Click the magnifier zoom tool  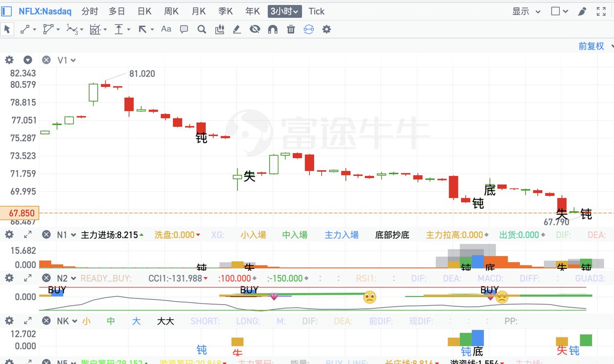point(202,29)
